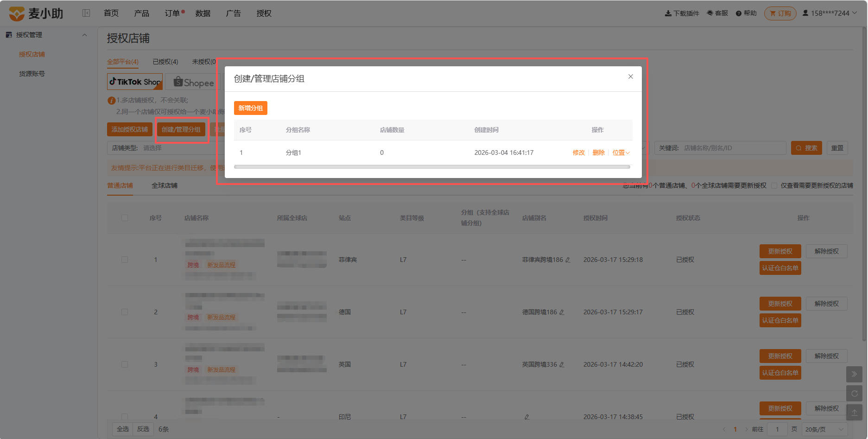Focus the 关键词 search input

pos(721,148)
